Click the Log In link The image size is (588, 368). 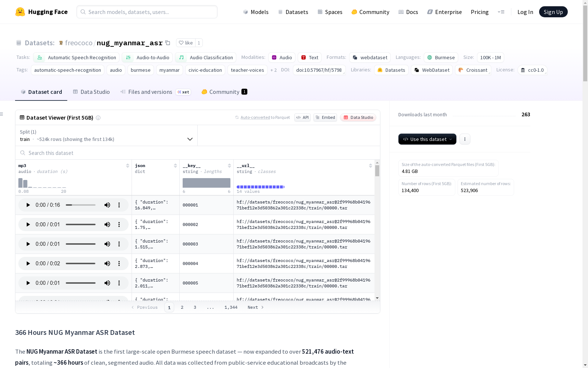(525, 12)
